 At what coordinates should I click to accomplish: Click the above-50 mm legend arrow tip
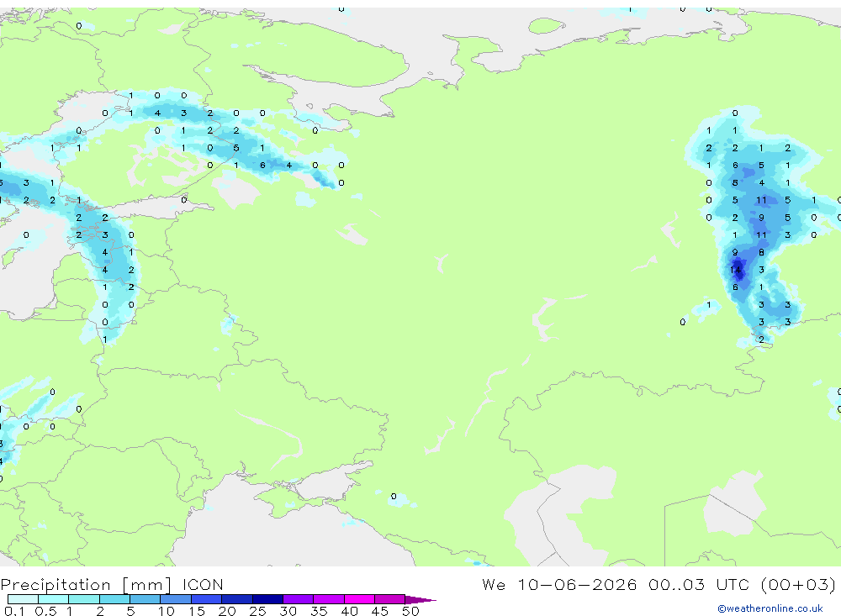pos(420,599)
